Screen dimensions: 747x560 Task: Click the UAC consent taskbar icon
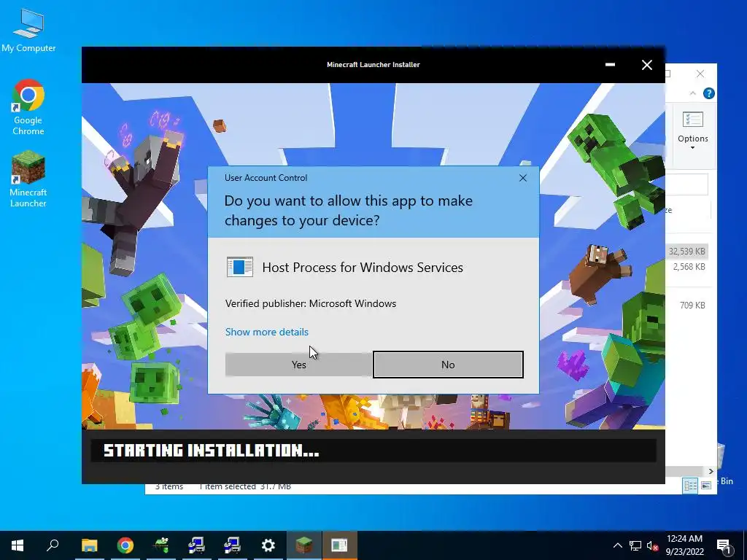click(x=340, y=545)
